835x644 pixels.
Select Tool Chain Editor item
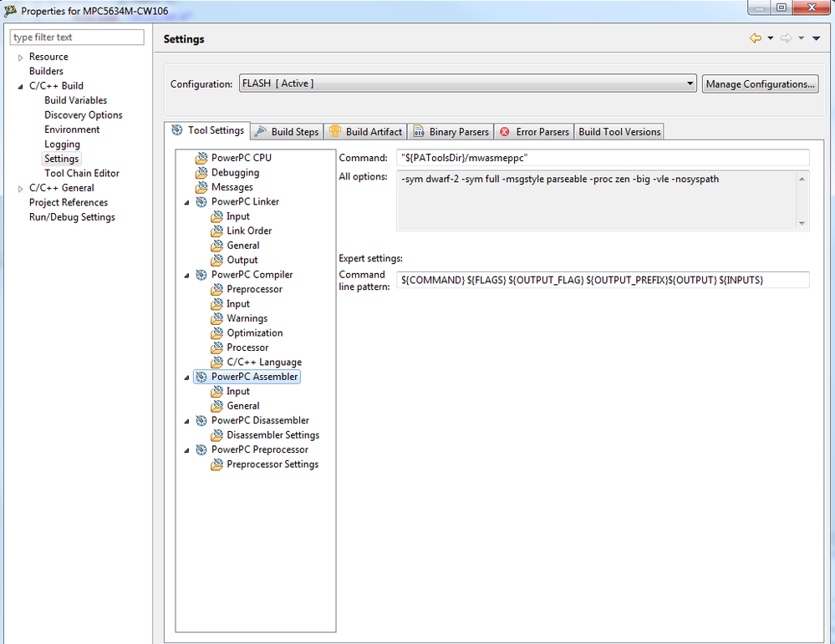(82, 174)
